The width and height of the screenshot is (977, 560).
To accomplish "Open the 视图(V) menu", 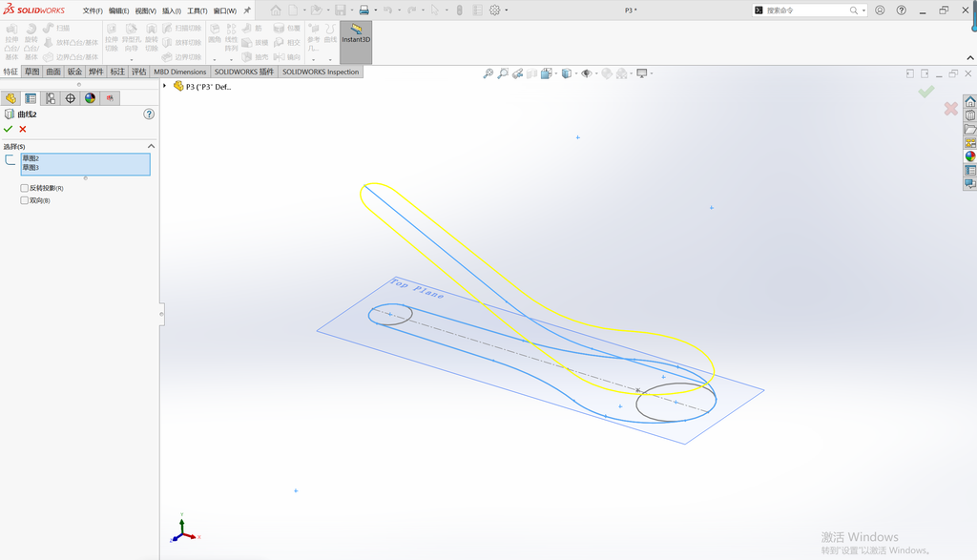I will pyautogui.click(x=145, y=10).
